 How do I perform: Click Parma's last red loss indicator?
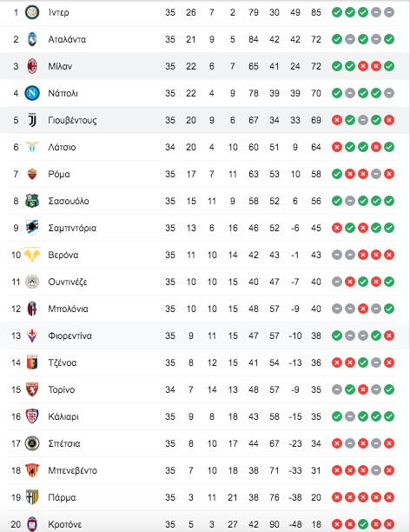389,497
